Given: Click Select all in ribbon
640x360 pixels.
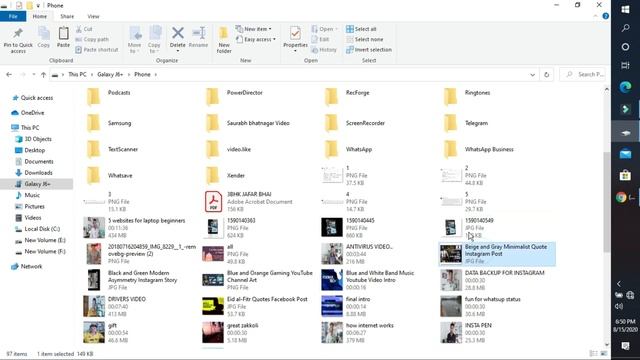Looking at the screenshot, I should pos(361,29).
